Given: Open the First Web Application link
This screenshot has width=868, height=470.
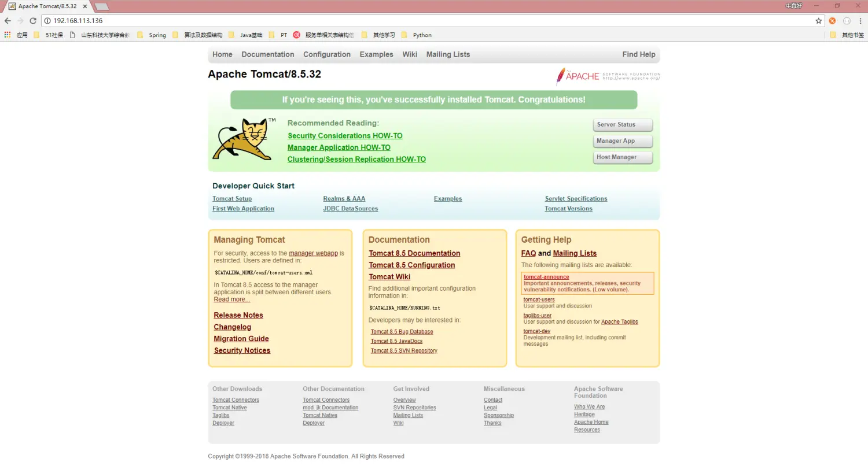Looking at the screenshot, I should (243, 209).
